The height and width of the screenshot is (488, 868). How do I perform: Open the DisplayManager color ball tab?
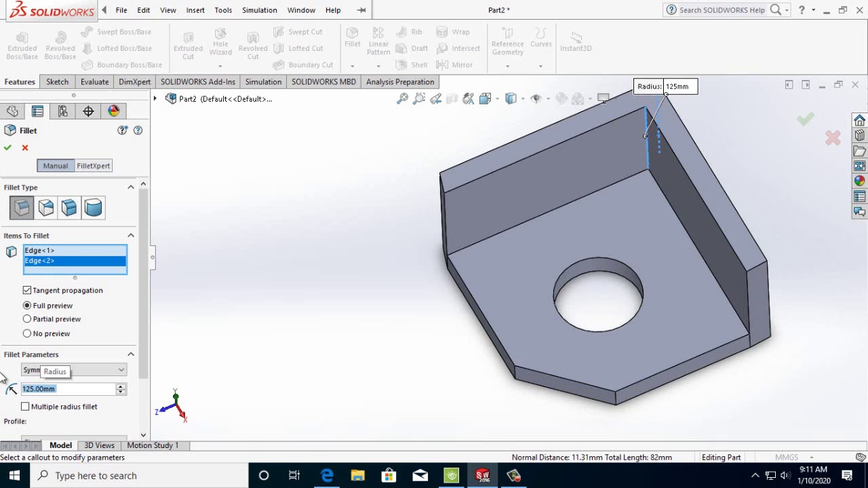[x=113, y=111]
